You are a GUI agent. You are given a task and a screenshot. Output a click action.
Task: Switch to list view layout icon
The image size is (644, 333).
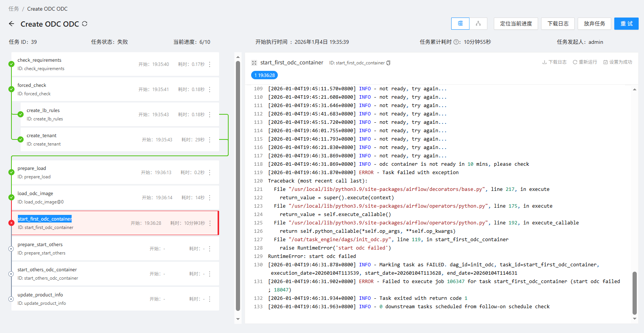click(460, 24)
